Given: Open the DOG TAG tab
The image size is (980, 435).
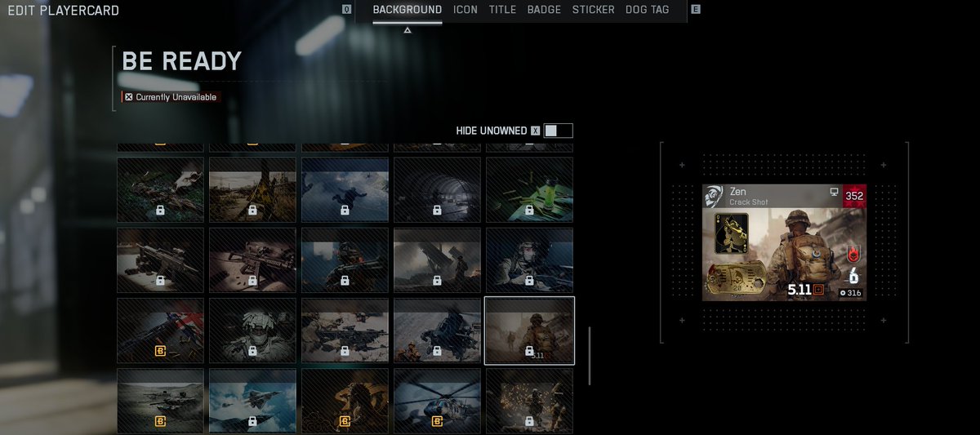Looking at the screenshot, I should pyautogui.click(x=647, y=10).
